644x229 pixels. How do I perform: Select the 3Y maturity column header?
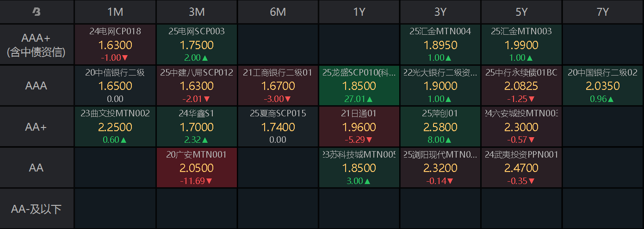click(440, 12)
